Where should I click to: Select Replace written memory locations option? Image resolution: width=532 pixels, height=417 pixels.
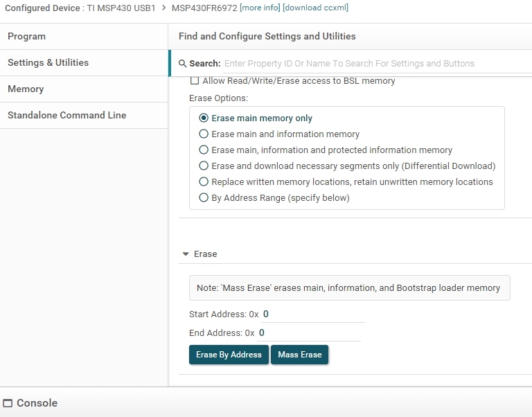pyautogui.click(x=204, y=182)
